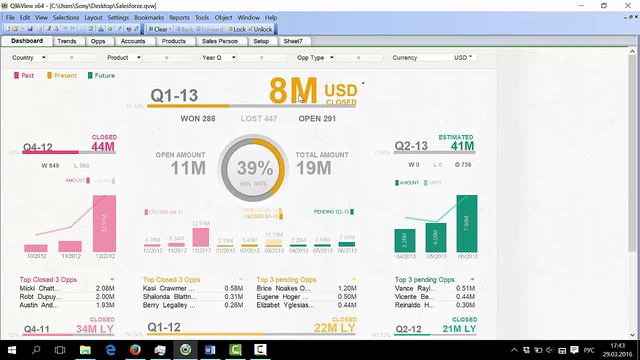Click the chart toolbar icon beside the star
640x360 pixels.
[101, 29]
